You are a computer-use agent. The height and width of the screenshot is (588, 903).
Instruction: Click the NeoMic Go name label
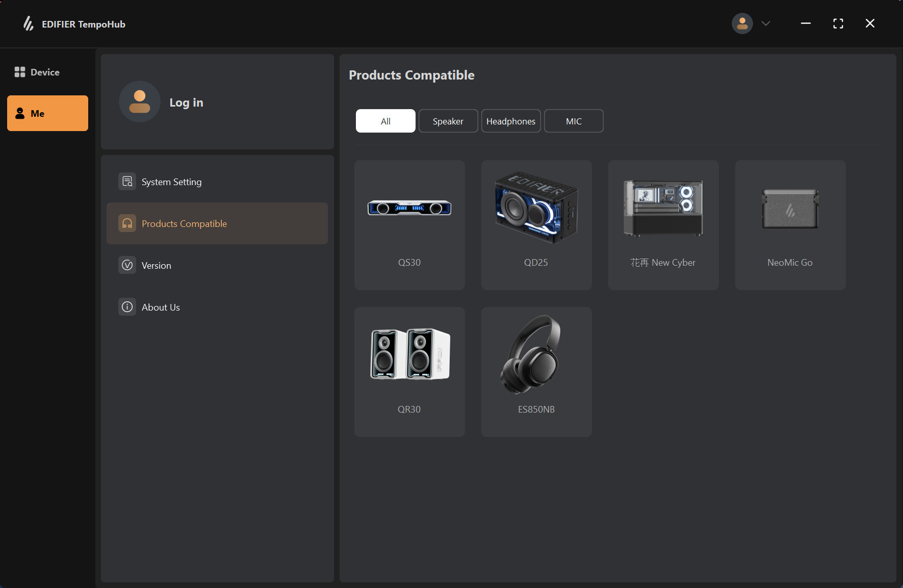tap(790, 263)
